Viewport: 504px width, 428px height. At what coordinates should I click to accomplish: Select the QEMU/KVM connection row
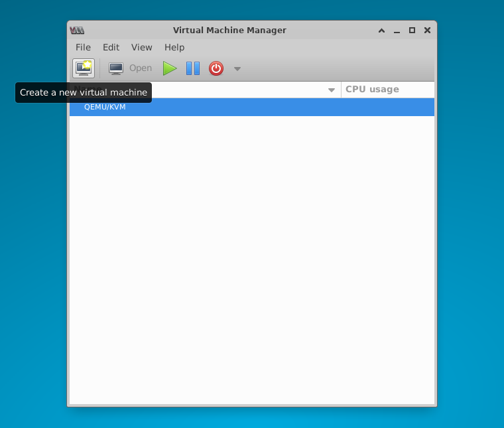[252, 107]
